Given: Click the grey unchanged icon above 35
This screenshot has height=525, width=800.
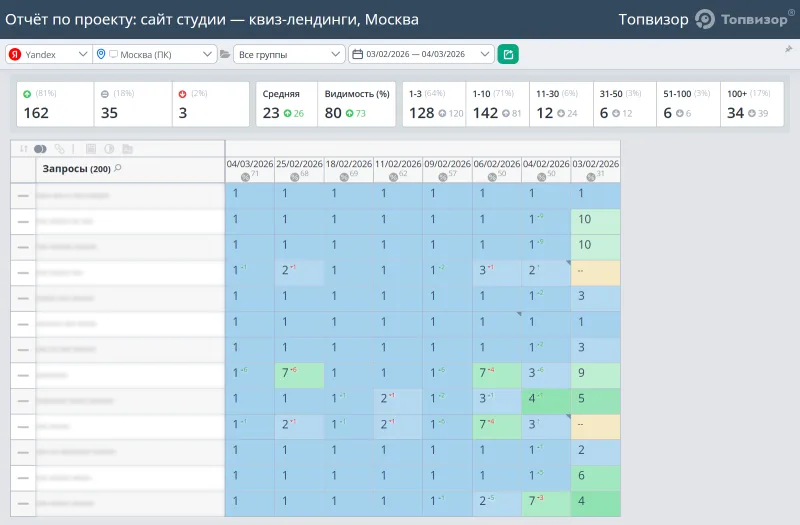Looking at the screenshot, I should 105,94.
